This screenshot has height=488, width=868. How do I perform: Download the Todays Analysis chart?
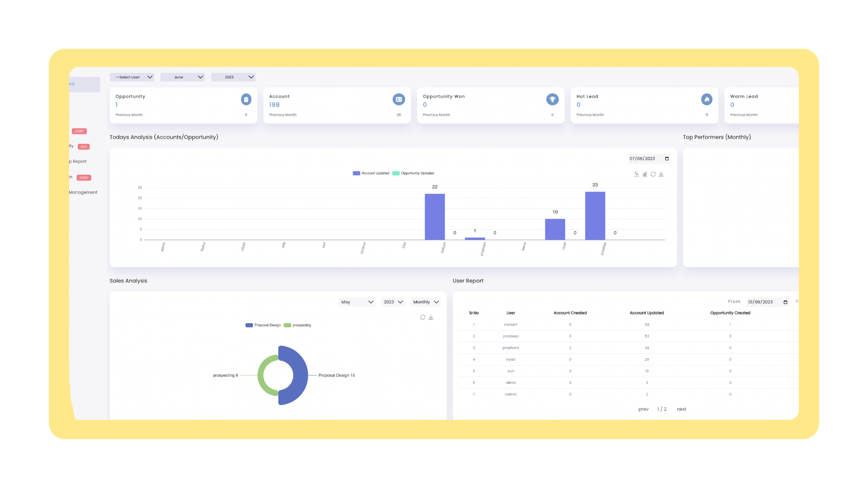point(661,174)
